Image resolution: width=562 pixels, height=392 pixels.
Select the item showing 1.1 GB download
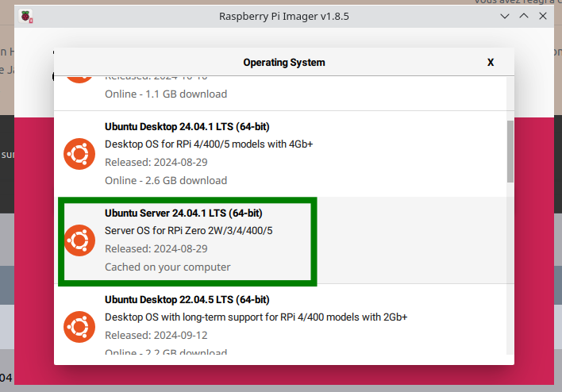click(166, 94)
